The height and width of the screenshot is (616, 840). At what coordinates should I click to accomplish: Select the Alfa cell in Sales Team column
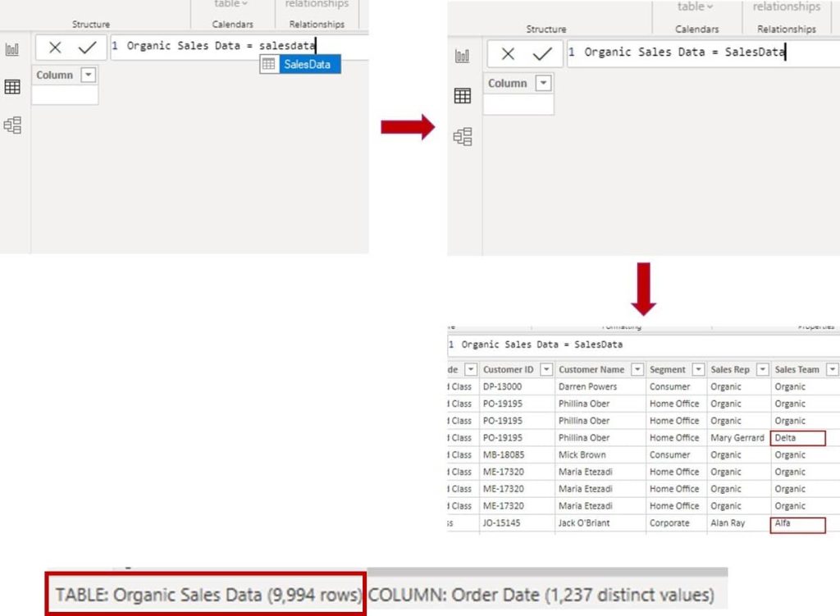coord(798,523)
